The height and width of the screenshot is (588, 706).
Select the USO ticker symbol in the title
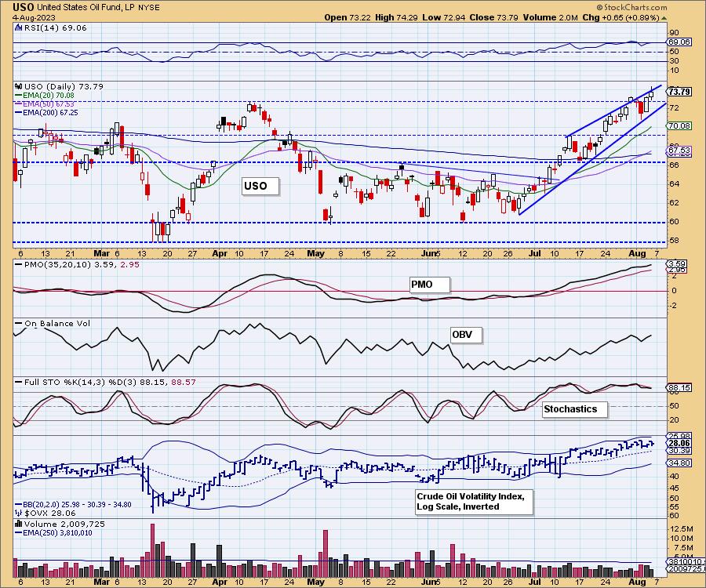point(24,7)
